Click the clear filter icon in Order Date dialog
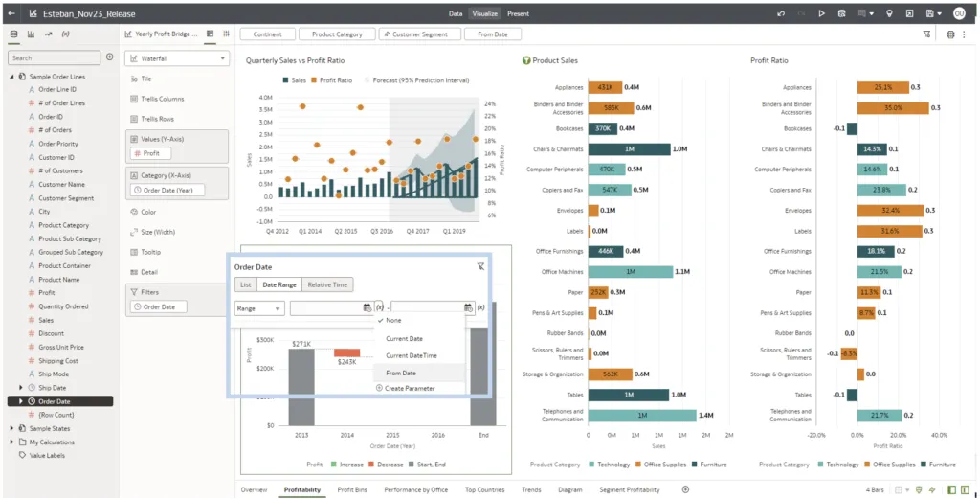980x499 pixels. 480,268
